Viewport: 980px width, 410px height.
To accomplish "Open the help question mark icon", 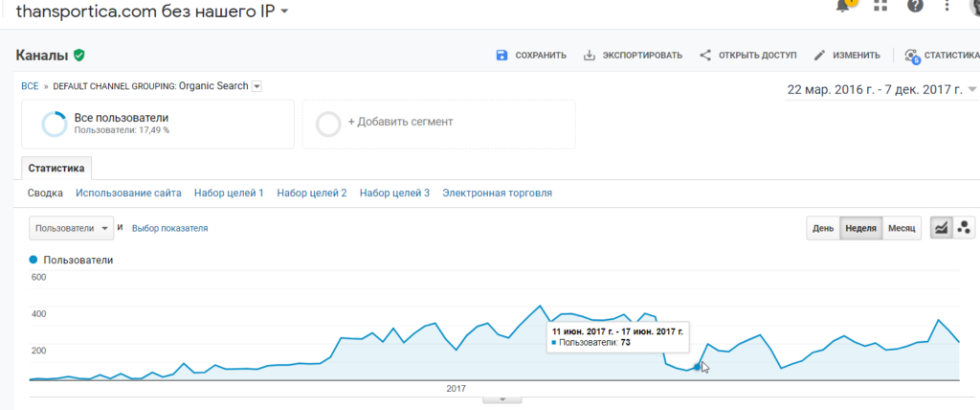I will tap(915, 5).
